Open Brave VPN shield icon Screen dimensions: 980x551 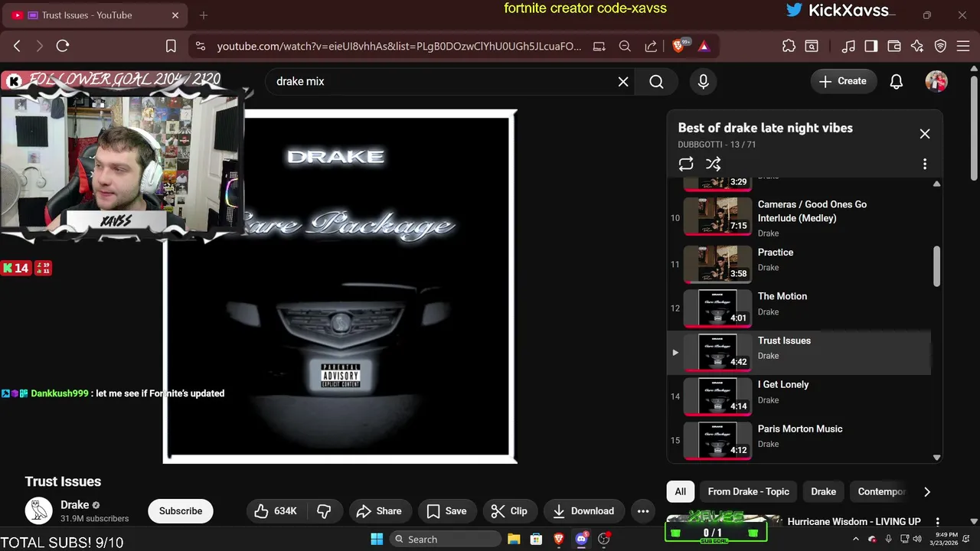(940, 46)
